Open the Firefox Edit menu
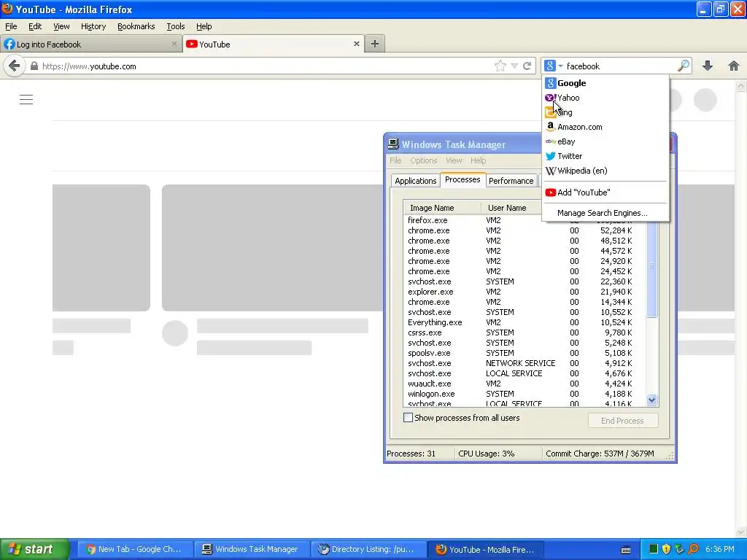This screenshot has height=560, width=747. click(35, 26)
